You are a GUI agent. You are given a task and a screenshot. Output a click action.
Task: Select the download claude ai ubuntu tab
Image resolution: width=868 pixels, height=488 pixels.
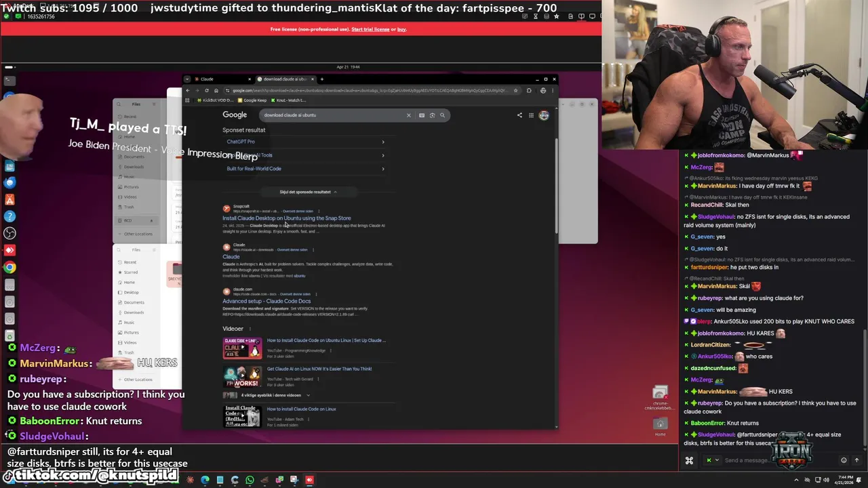(285, 79)
